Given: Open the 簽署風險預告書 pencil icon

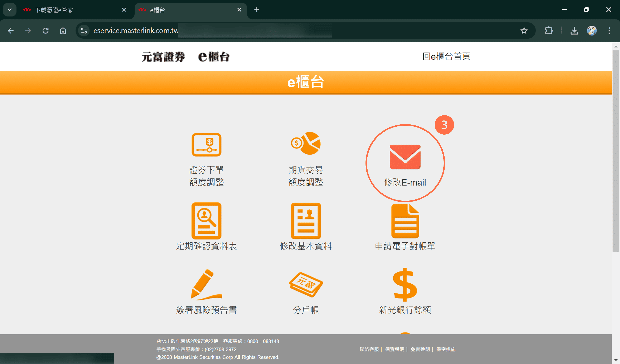Looking at the screenshot, I should tap(206, 285).
